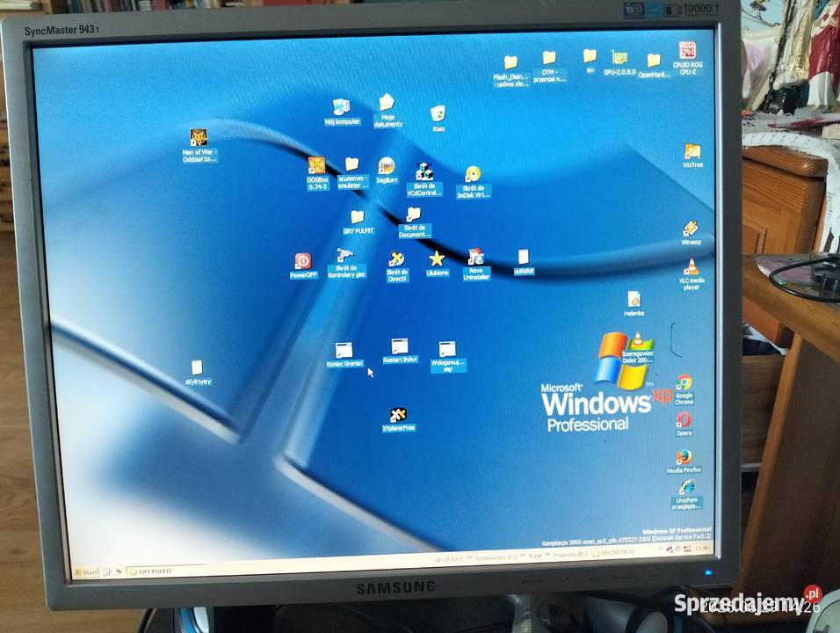This screenshot has height=633, width=840.
Task: Open the OpenHard... folder
Action: (x=654, y=66)
